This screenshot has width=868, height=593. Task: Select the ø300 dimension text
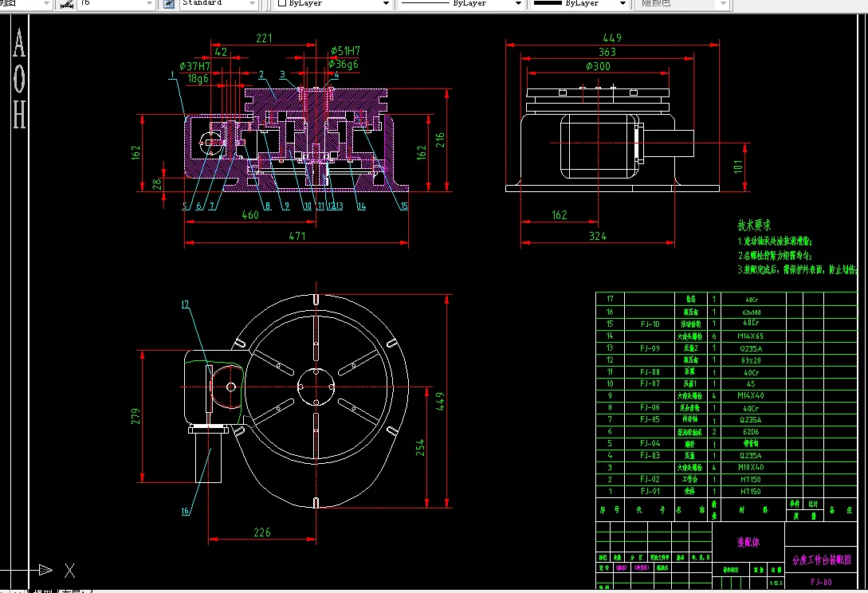point(599,66)
